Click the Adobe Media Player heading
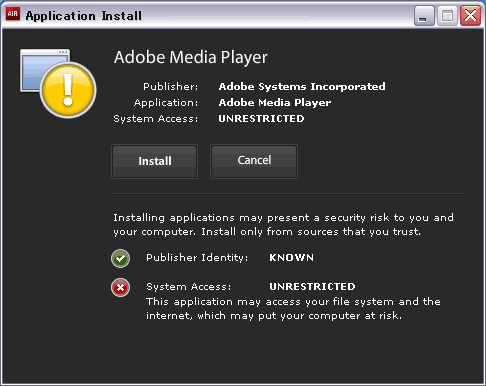 coord(191,57)
